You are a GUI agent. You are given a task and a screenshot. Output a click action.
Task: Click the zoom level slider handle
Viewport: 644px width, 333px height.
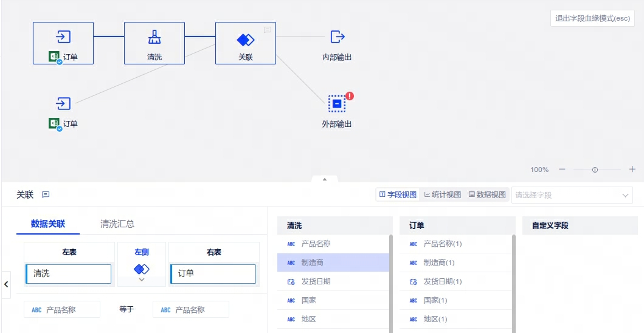595,170
